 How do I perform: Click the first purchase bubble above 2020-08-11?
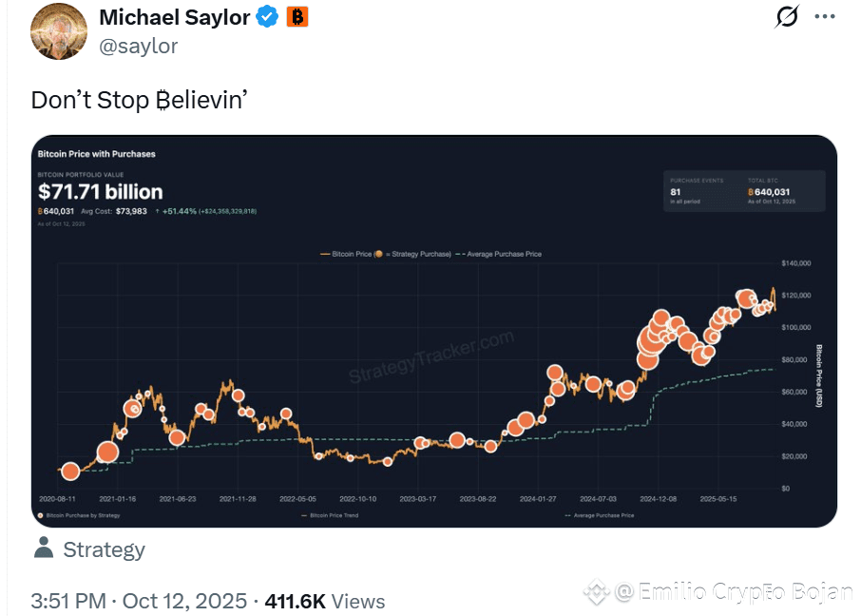coord(69,471)
